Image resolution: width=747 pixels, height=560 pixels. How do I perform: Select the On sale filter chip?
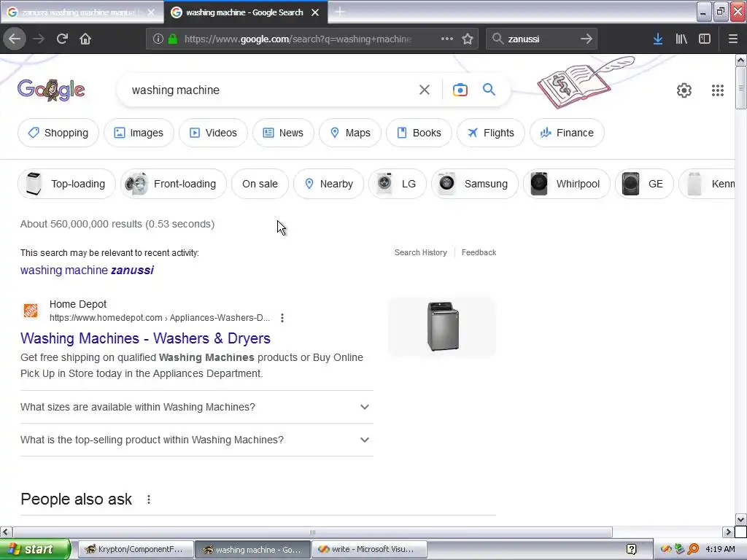pyautogui.click(x=260, y=184)
